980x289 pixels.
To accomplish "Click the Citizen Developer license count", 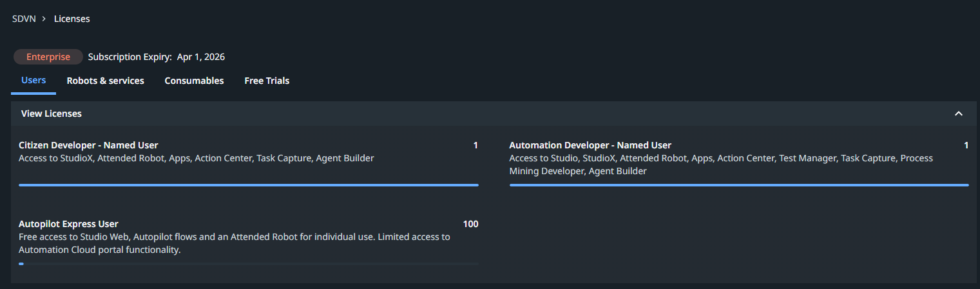I will point(476,145).
